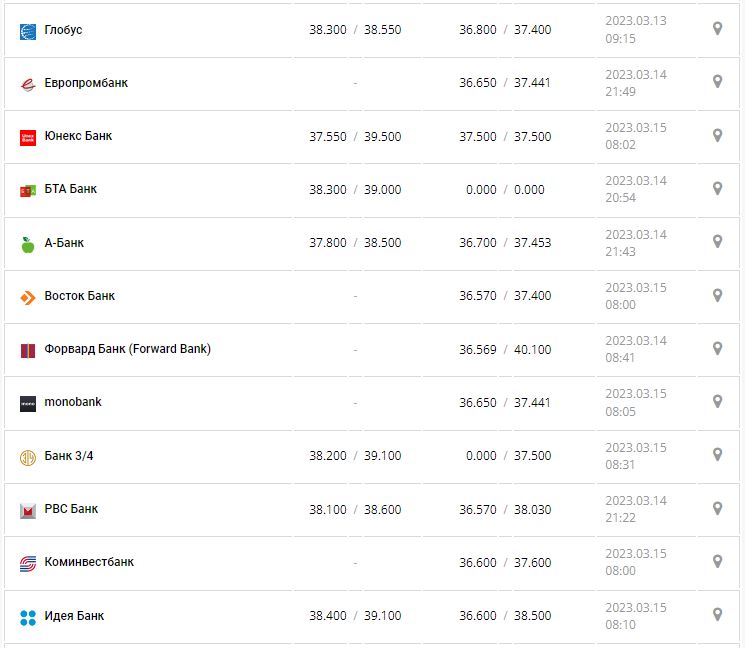Click the Европромбанк logo icon
745x648 pixels.
28,84
